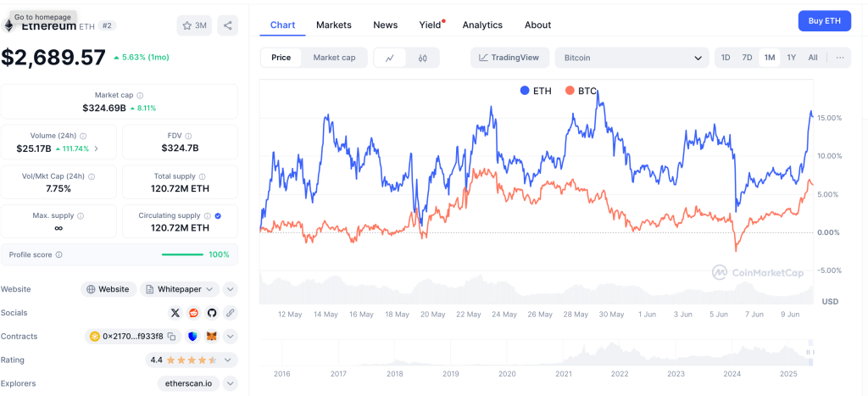Image resolution: width=868 pixels, height=396 pixels.
Task: Click the share icon beside Ethereum title
Action: 227,25
